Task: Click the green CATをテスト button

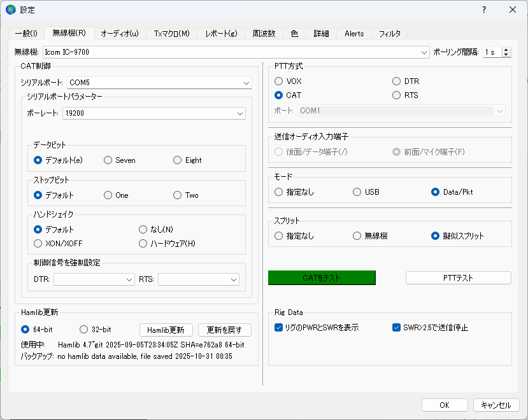Action: tap(322, 278)
